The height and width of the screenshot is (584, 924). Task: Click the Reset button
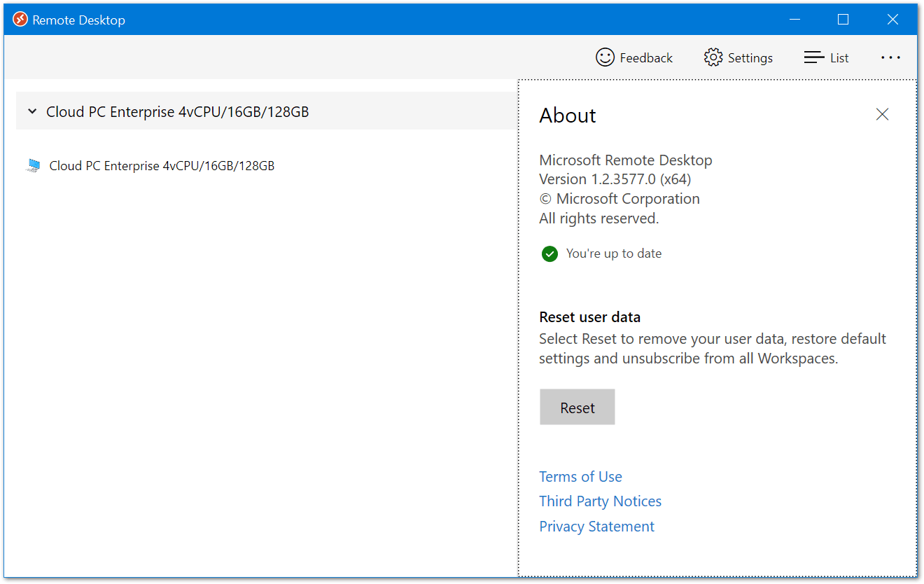tap(577, 408)
